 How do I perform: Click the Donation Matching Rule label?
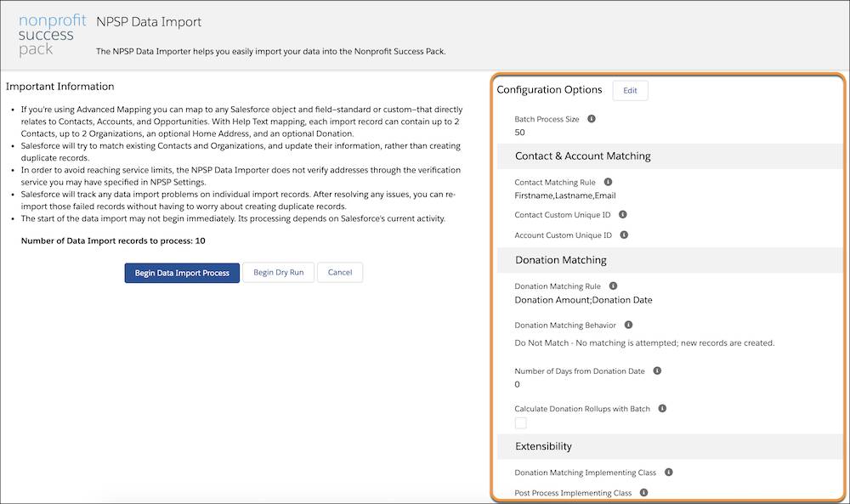point(558,286)
